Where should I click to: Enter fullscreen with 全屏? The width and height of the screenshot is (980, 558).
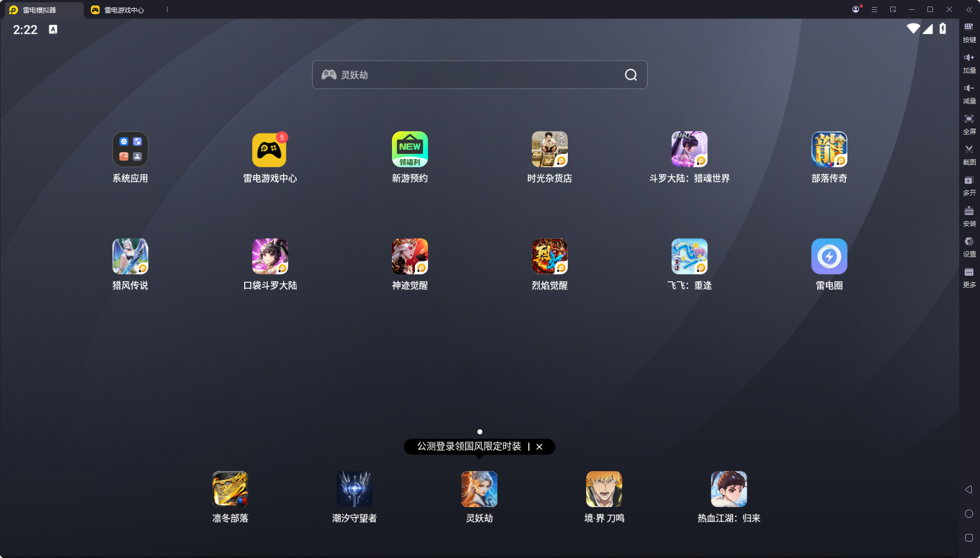[969, 124]
